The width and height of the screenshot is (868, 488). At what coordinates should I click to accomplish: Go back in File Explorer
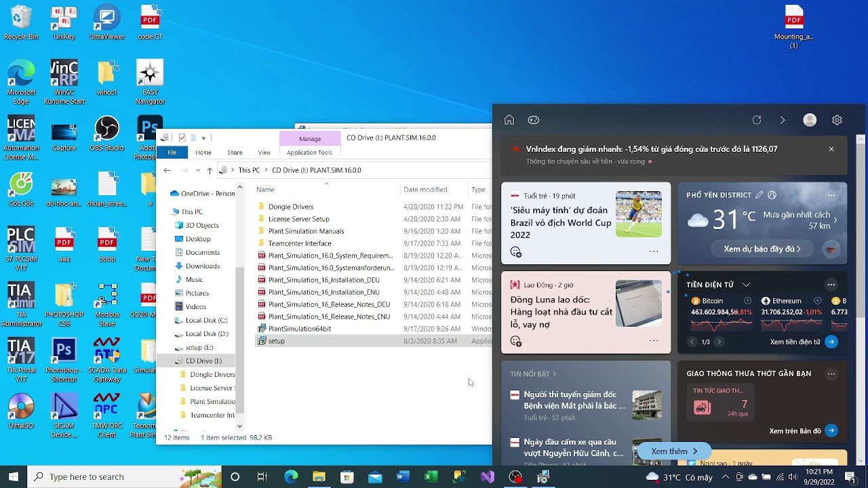pos(167,170)
